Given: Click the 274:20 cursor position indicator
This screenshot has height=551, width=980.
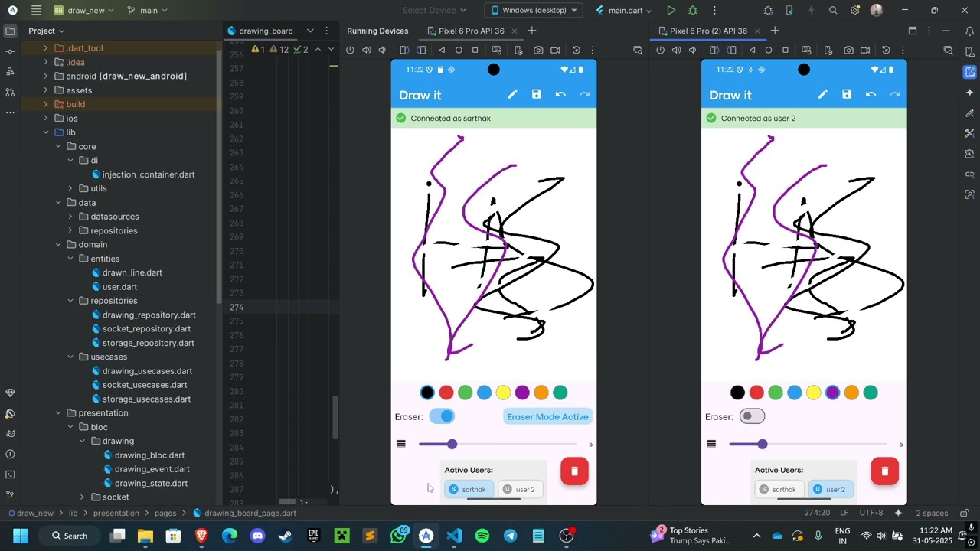Looking at the screenshot, I should 817,514.
